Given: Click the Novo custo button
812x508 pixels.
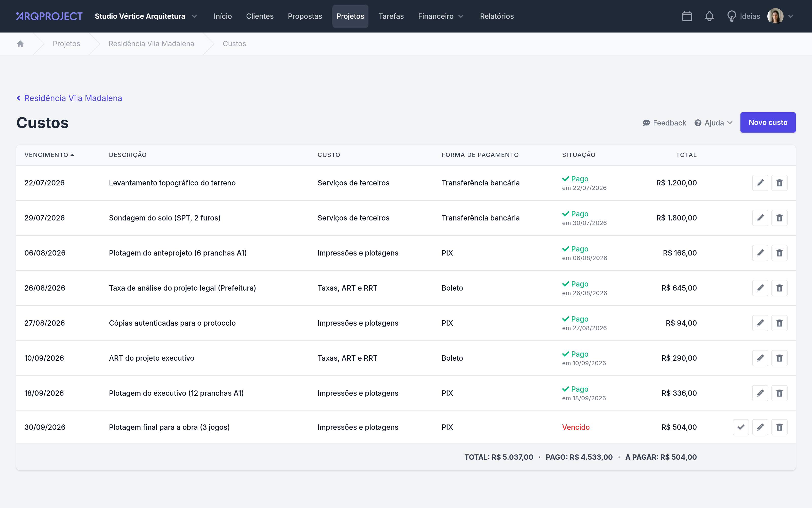Looking at the screenshot, I should point(768,122).
